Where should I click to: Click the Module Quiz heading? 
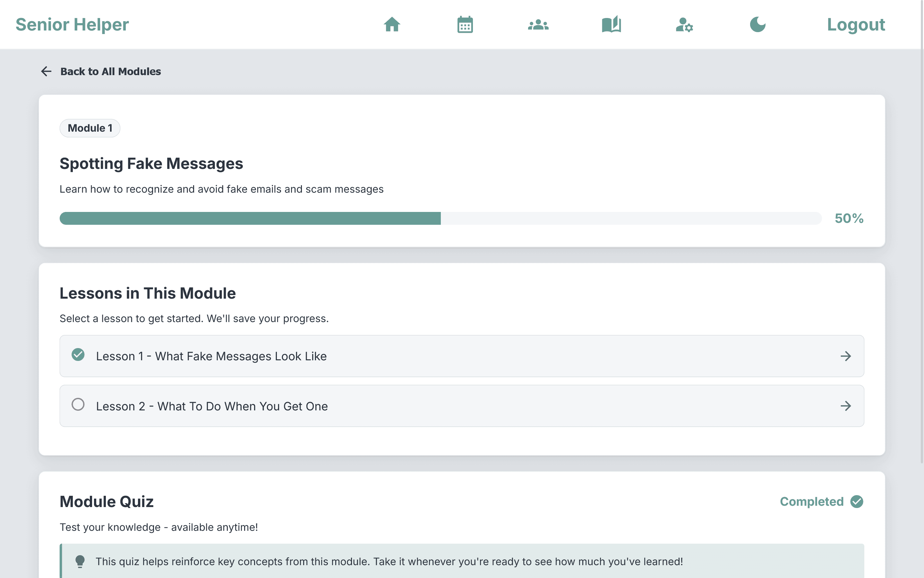coord(107,502)
